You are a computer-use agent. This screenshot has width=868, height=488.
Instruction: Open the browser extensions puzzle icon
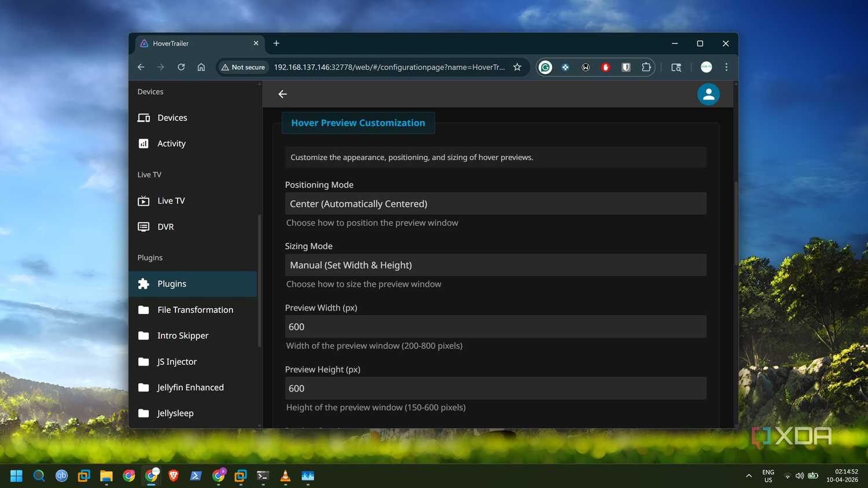pyautogui.click(x=646, y=67)
